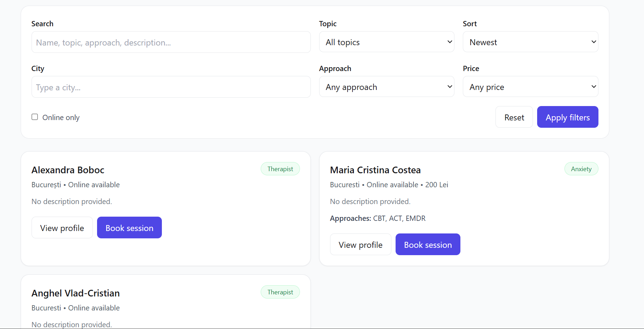View profile of Alexandra Boboc
Viewport: 644px width, 329px height.
pos(62,228)
